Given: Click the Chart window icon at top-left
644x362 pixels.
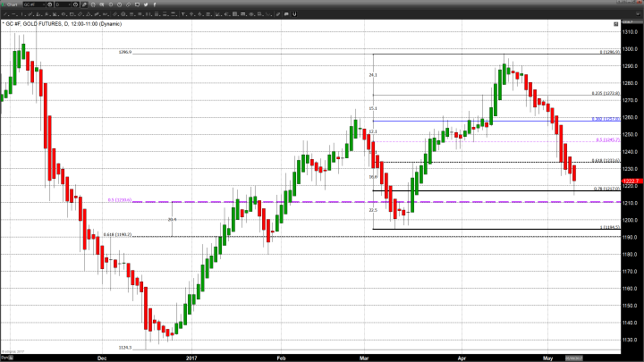Looking at the screenshot, I should [4, 5].
